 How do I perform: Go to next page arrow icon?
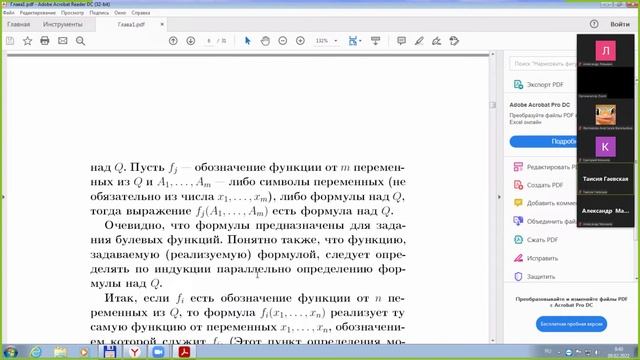[x=191, y=41]
